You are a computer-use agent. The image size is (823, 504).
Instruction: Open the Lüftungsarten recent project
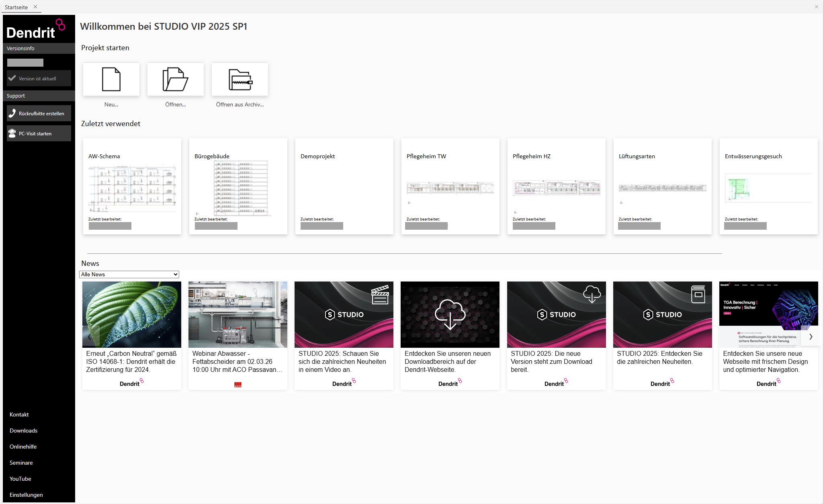(663, 186)
